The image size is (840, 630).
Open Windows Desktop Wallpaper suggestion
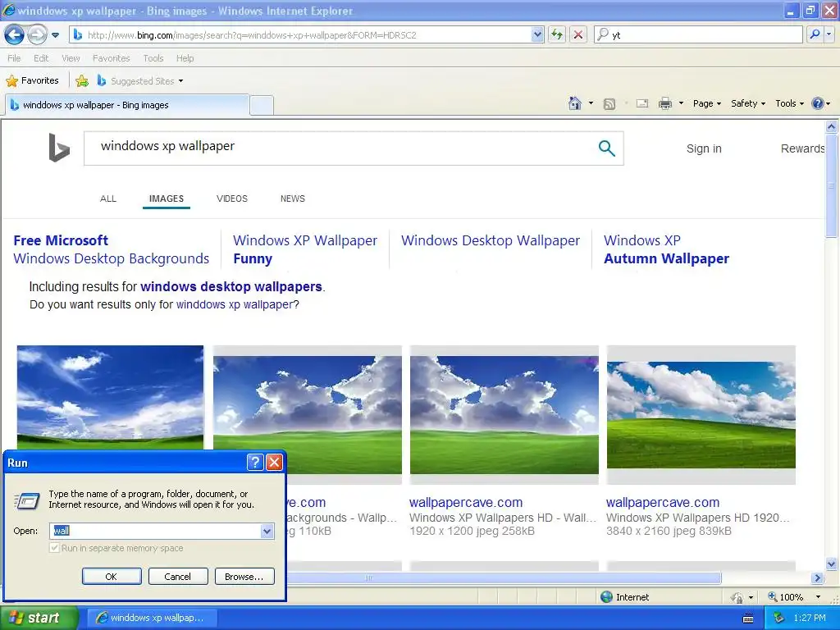pyautogui.click(x=491, y=240)
